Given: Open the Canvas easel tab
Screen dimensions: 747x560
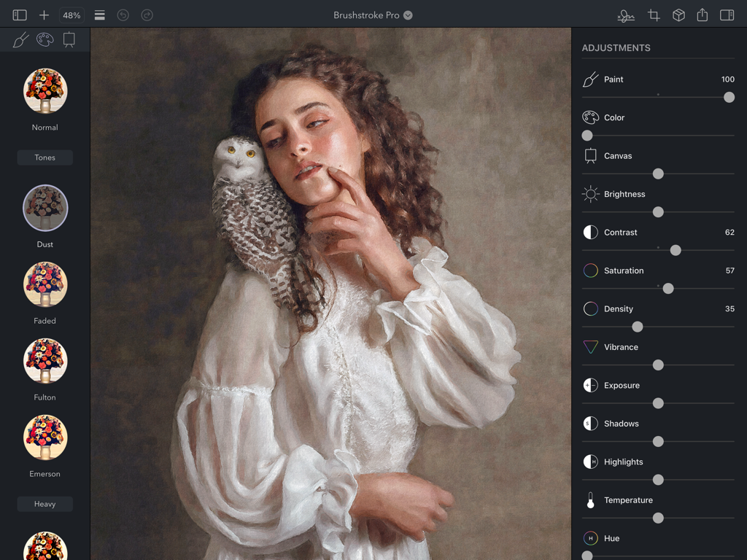Looking at the screenshot, I should pyautogui.click(x=70, y=39).
